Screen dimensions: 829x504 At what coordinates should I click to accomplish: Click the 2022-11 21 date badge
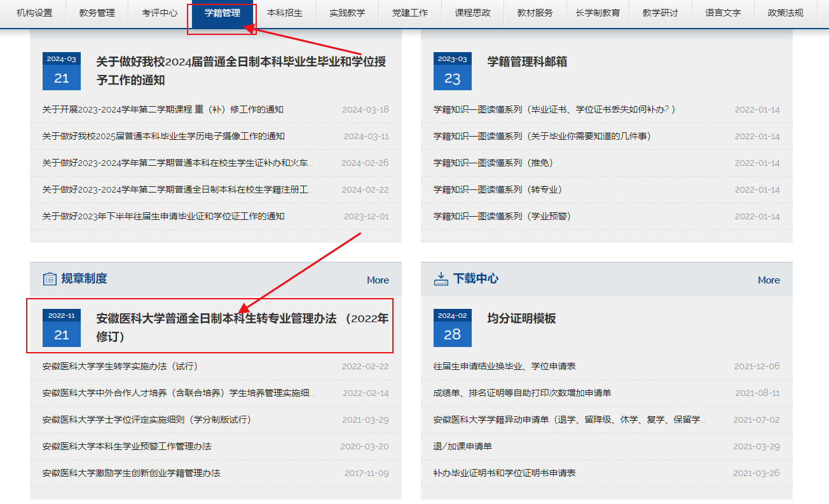pyautogui.click(x=62, y=328)
